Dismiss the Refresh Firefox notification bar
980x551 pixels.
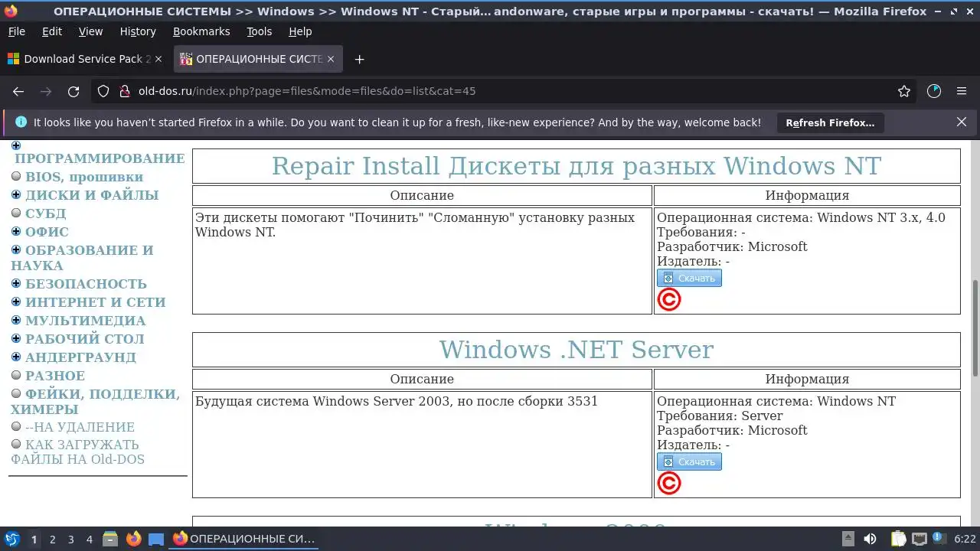pyautogui.click(x=962, y=122)
